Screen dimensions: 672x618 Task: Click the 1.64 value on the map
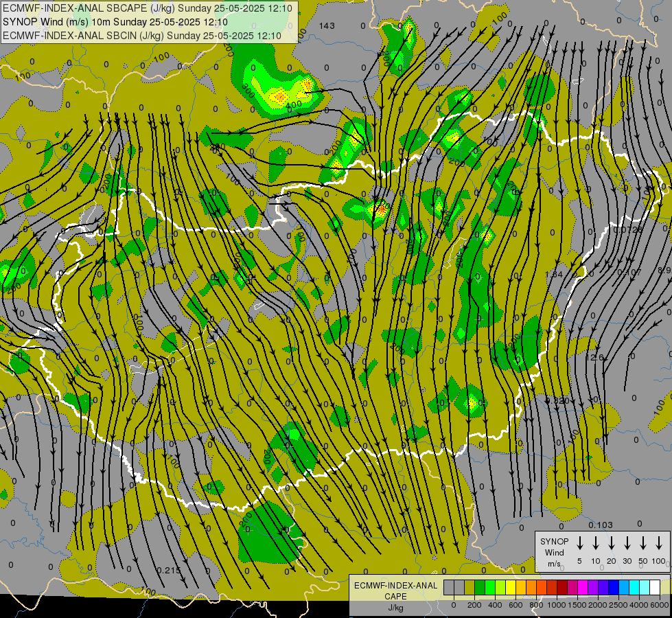click(x=554, y=274)
